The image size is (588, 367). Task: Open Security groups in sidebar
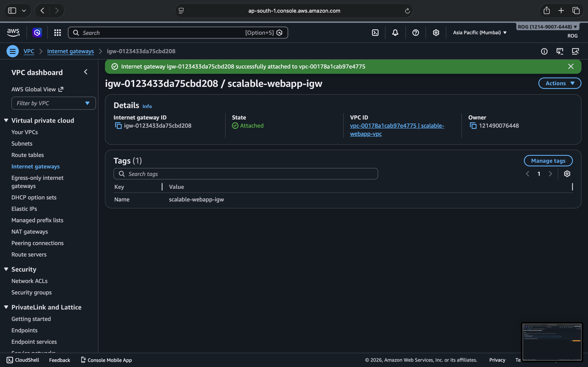click(x=31, y=292)
